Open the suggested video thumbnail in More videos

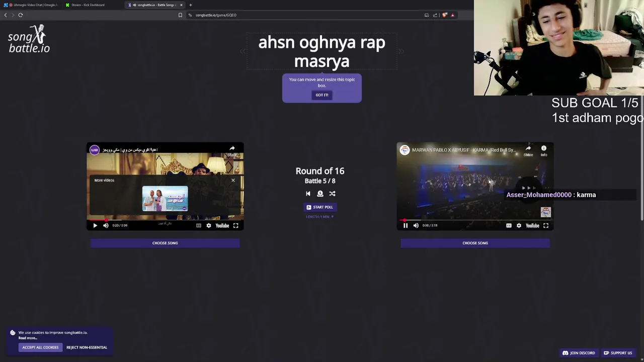click(x=165, y=199)
